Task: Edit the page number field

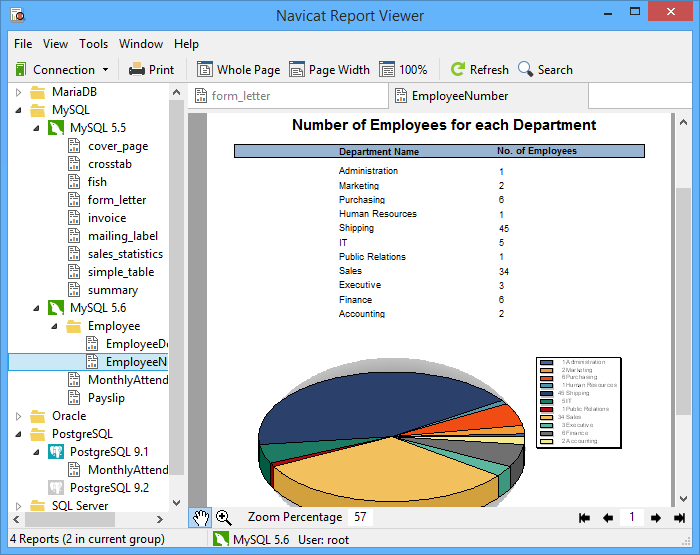Action: click(x=632, y=517)
